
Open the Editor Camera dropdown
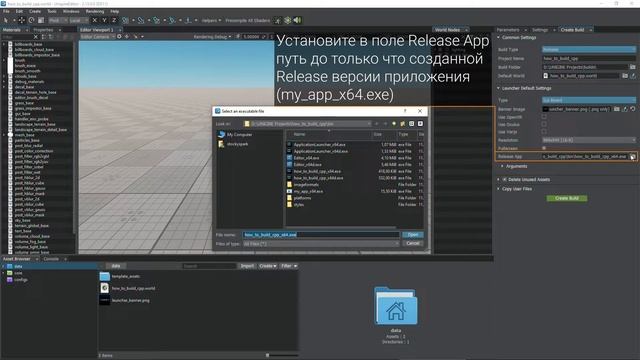pyautogui.click(x=98, y=36)
